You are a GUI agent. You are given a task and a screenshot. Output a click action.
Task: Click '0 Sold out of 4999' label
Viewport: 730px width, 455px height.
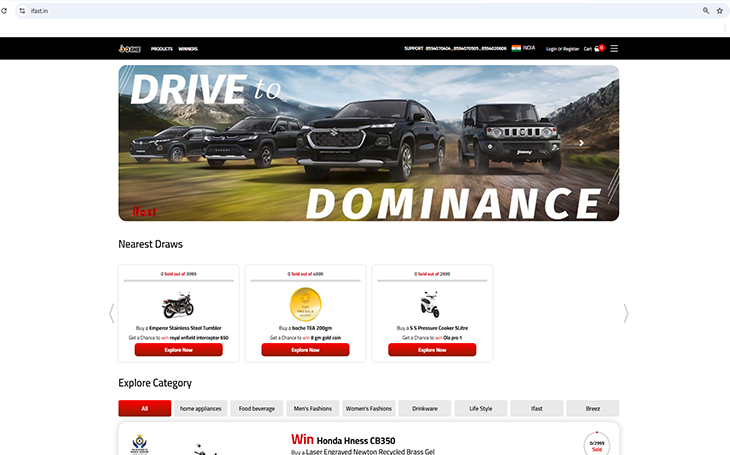click(x=305, y=274)
